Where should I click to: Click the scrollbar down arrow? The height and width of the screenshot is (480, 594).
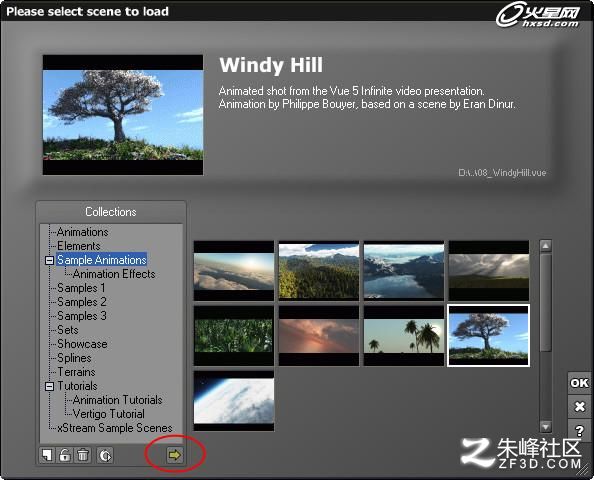[x=546, y=427]
